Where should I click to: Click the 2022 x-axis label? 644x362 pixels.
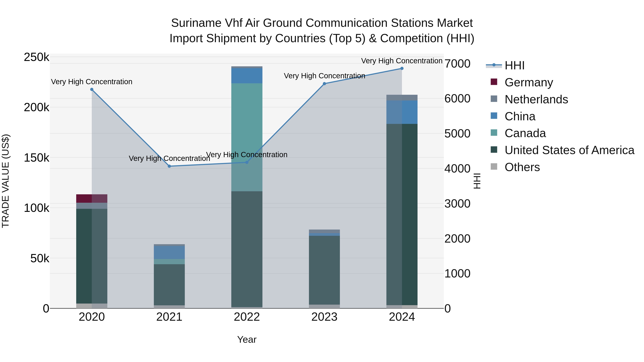(x=247, y=317)
